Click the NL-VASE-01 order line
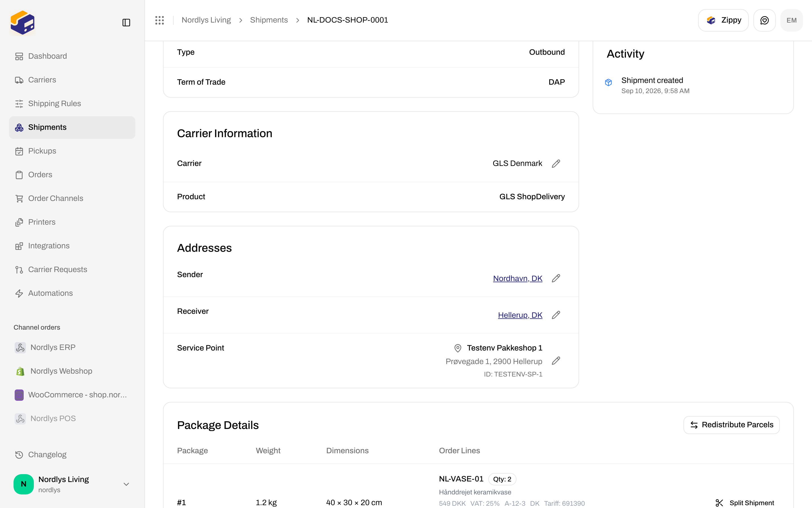This screenshot has height=508, width=812. (x=461, y=479)
